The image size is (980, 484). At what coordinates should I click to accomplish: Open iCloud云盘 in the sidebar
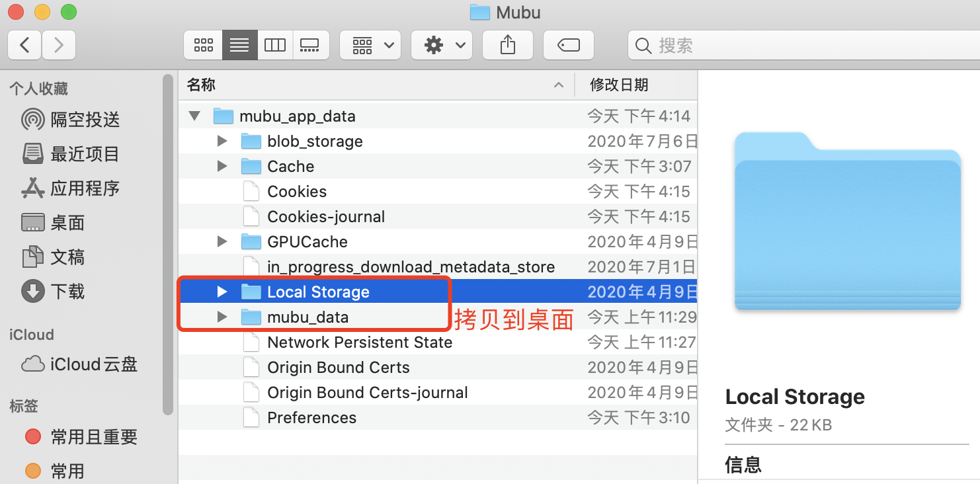pos(79,364)
